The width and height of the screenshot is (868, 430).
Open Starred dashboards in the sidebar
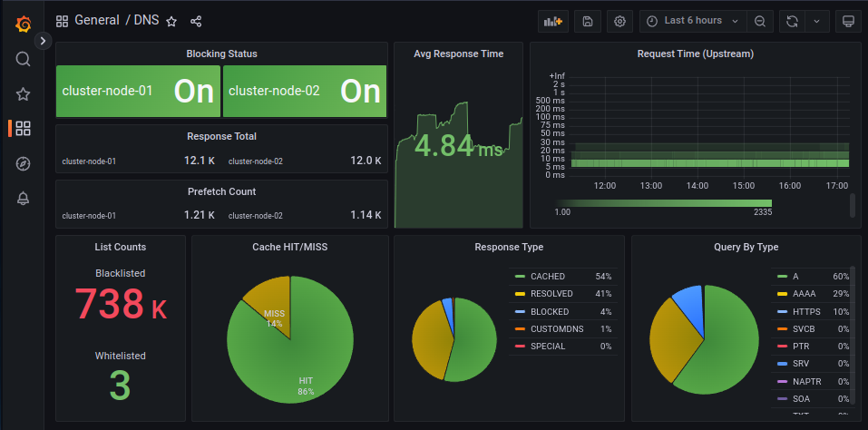point(23,94)
